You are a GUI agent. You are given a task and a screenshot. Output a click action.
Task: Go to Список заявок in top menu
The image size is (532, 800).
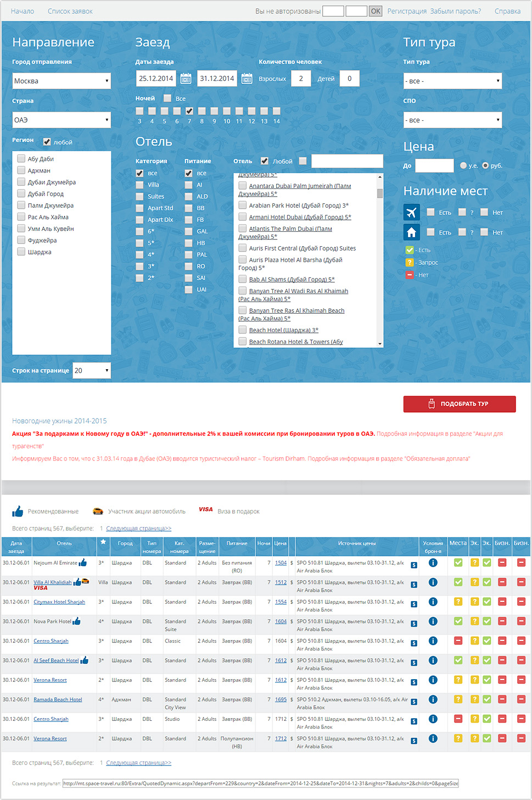pos(70,11)
